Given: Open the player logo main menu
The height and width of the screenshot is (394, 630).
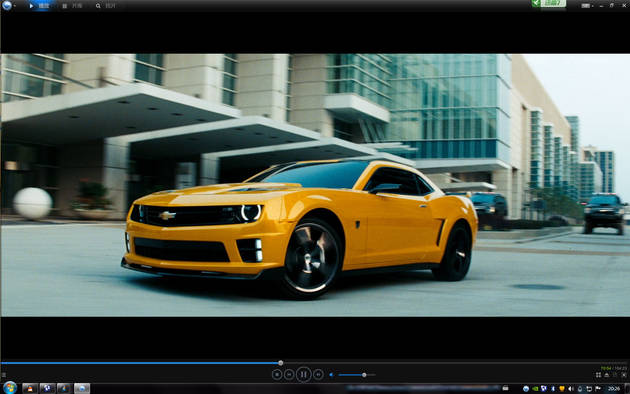Looking at the screenshot, I should pyautogui.click(x=6, y=5).
